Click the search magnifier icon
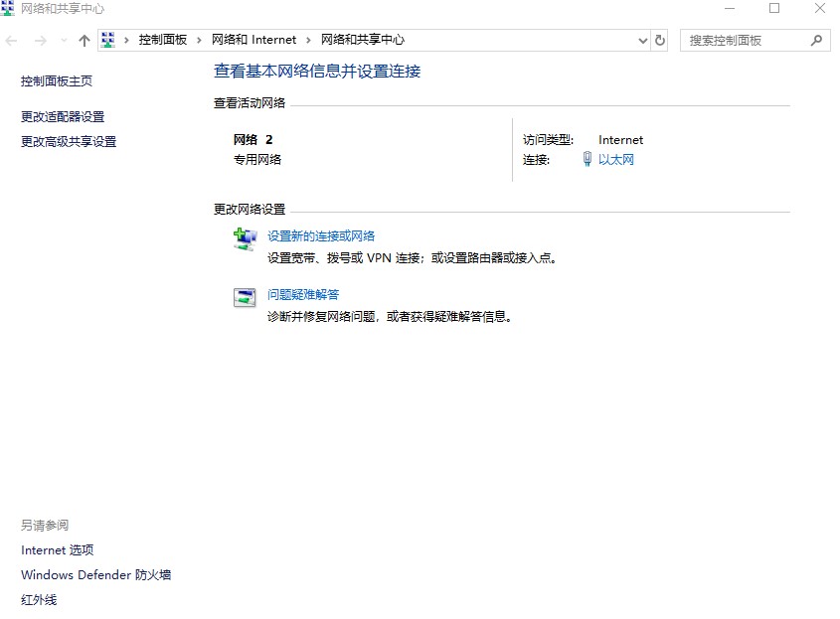The height and width of the screenshot is (619, 840). [x=816, y=40]
